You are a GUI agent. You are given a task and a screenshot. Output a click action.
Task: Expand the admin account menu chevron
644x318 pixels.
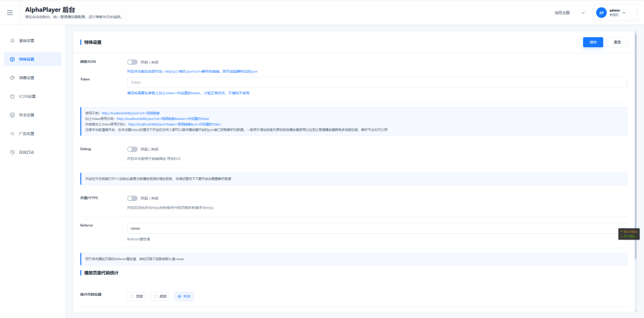[624, 13]
